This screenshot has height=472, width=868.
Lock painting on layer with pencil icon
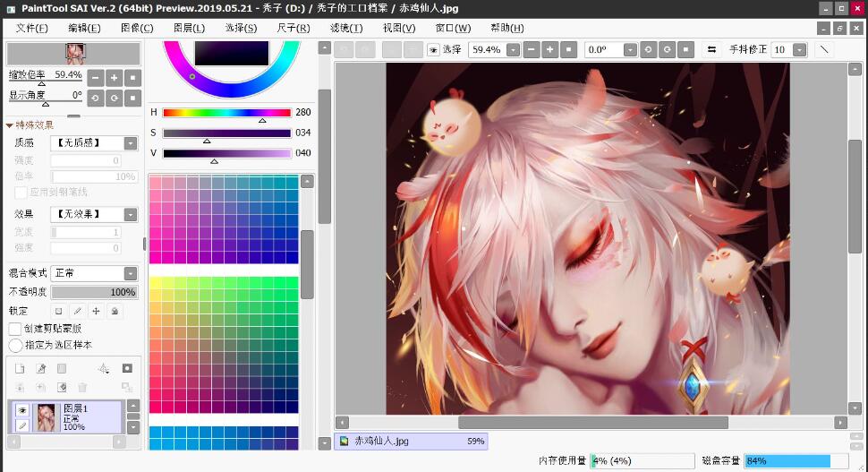(78, 311)
